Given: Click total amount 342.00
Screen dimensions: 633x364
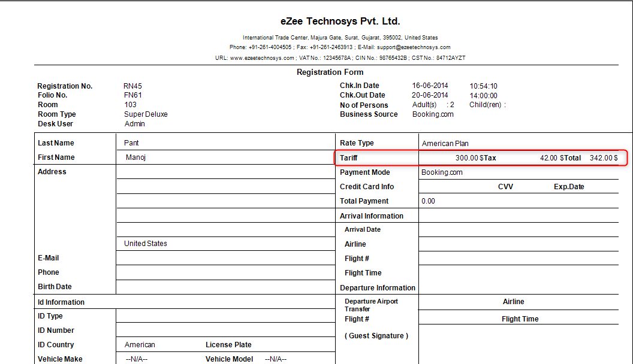Looking at the screenshot, I should pyautogui.click(x=601, y=158).
